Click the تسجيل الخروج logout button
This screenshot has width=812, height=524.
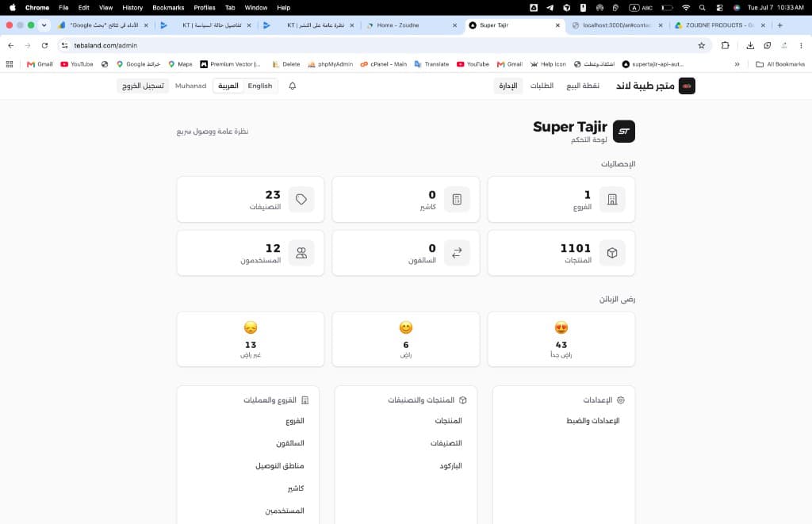(143, 86)
